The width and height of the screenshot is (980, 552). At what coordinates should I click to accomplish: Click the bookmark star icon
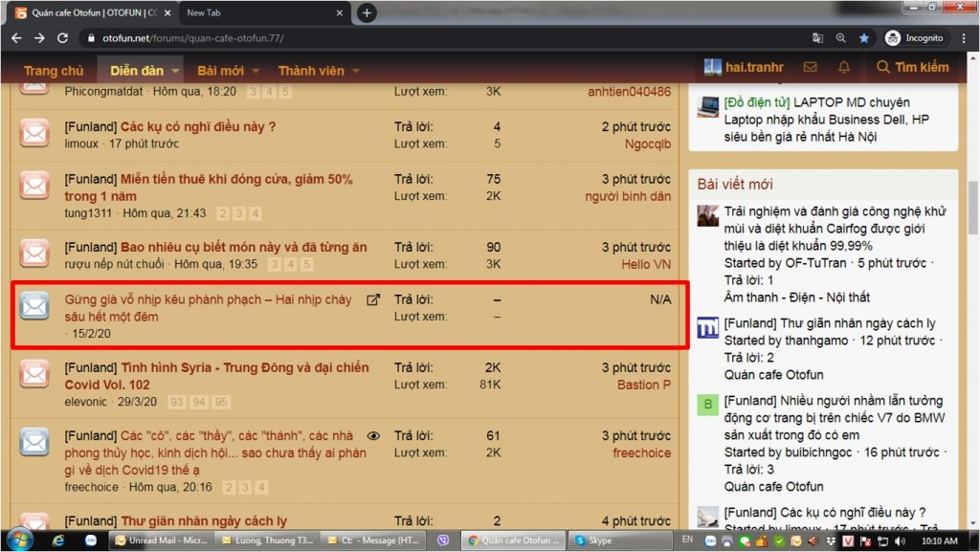(x=864, y=38)
